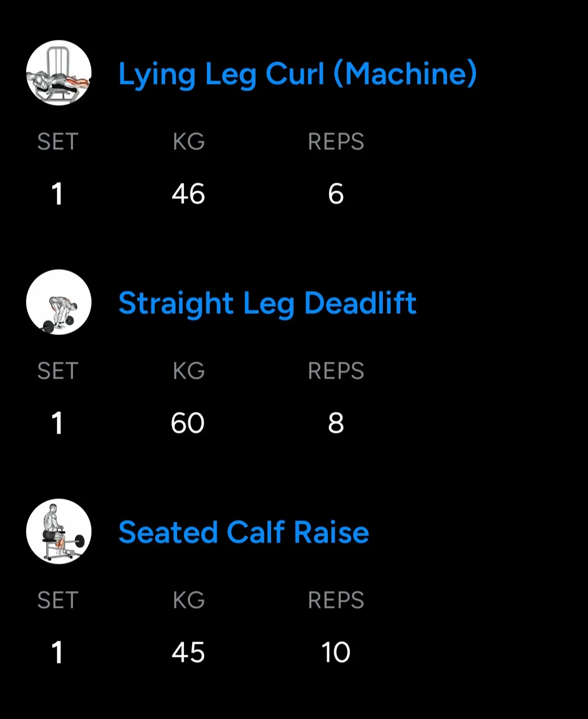
Task: Open Lying Leg Curl (Machine) exercise details
Action: pyautogui.click(x=297, y=74)
